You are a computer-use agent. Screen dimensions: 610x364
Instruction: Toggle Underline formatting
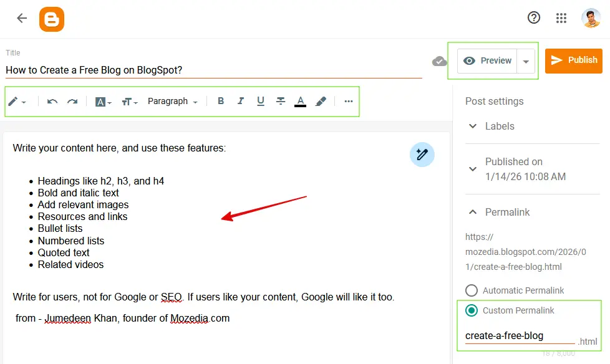pyautogui.click(x=260, y=101)
